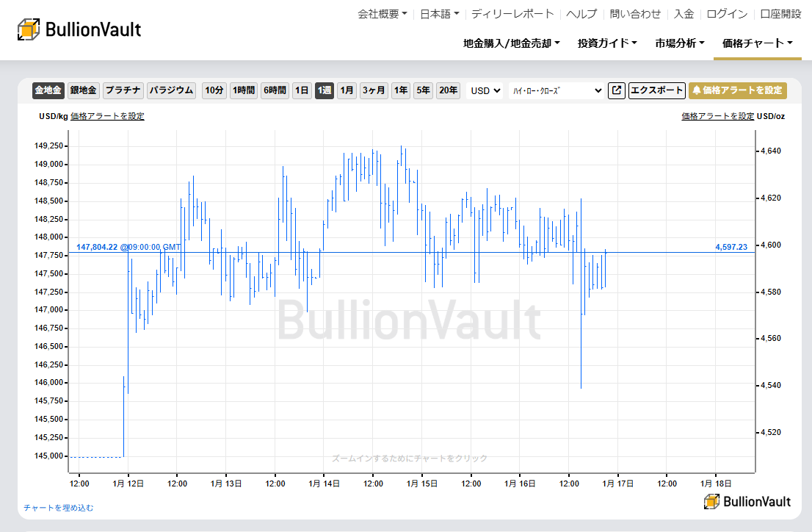The width and height of the screenshot is (812, 532).
Task: Select the 価格チャート navigation tab
Action: tap(755, 43)
